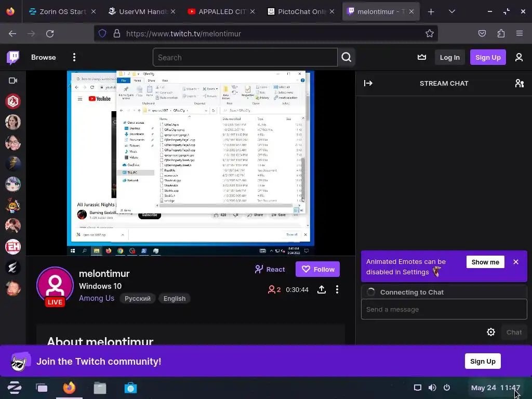532x399 pixels.
Task: Open the Files manager taskbar icon
Action: tap(100, 388)
